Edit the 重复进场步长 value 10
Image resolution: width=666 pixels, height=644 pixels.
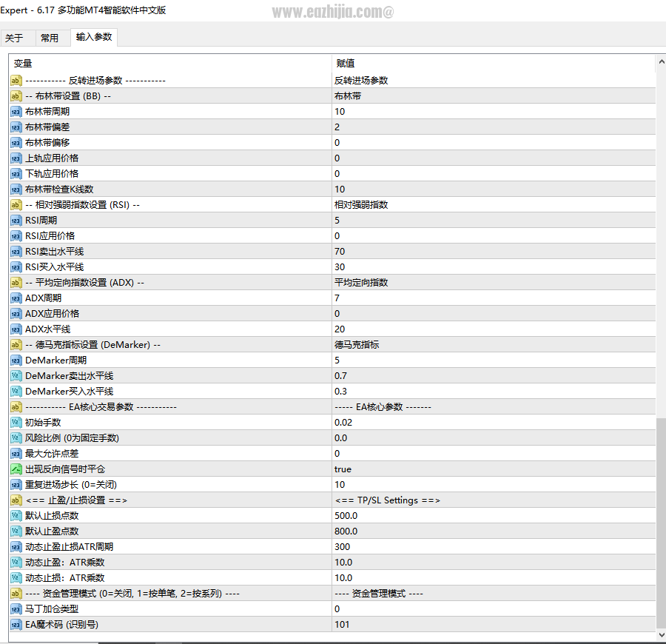coord(494,485)
